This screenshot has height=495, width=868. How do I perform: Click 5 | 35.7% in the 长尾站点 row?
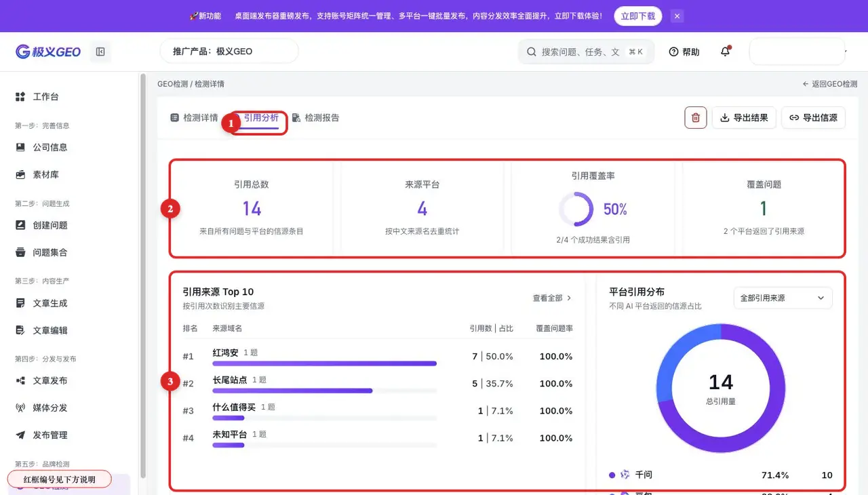tap(493, 383)
